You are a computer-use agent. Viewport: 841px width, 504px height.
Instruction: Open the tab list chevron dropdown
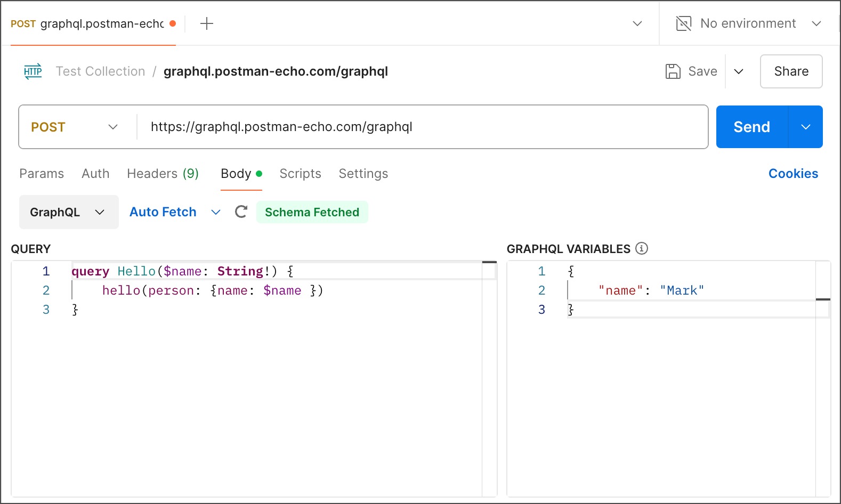click(637, 23)
